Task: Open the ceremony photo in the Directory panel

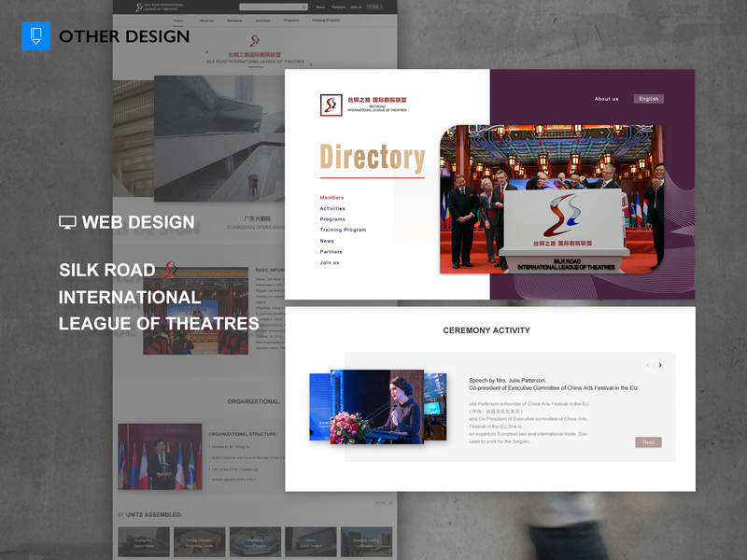Action: click(552, 199)
